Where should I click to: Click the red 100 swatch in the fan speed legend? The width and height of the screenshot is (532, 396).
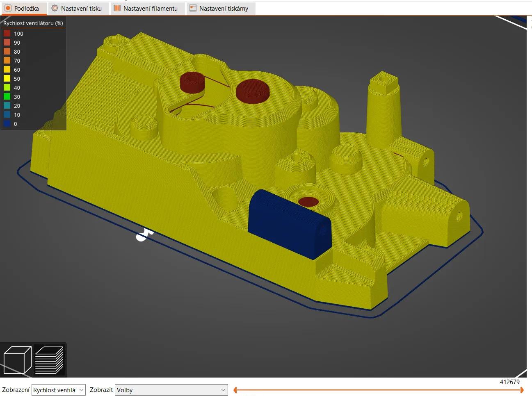[x=7, y=34]
